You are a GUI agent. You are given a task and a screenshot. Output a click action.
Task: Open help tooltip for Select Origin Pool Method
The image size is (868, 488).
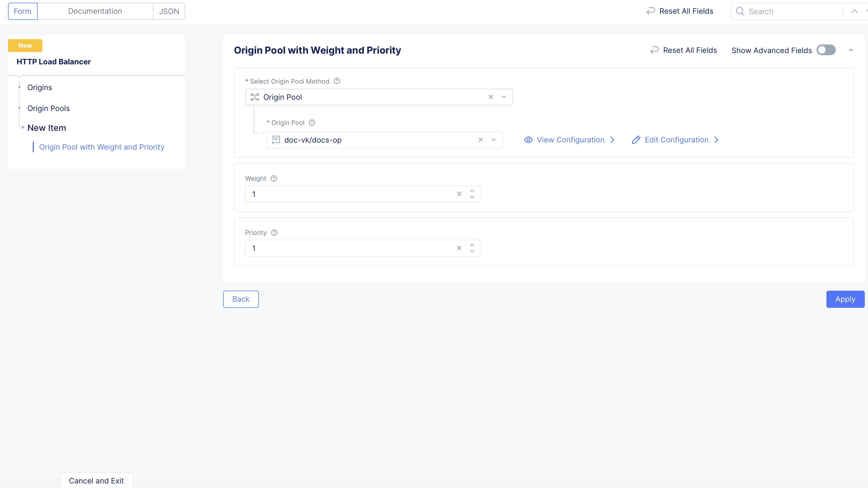(337, 81)
